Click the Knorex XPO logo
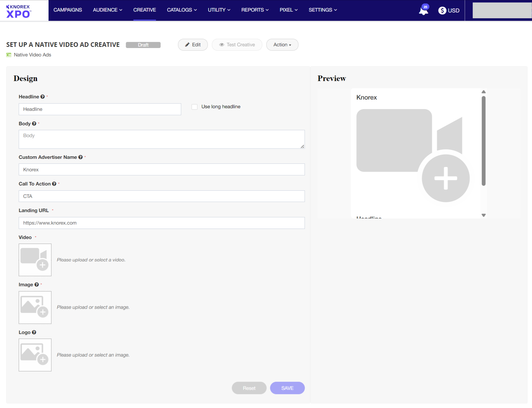This screenshot has height=408, width=532. 19,11
